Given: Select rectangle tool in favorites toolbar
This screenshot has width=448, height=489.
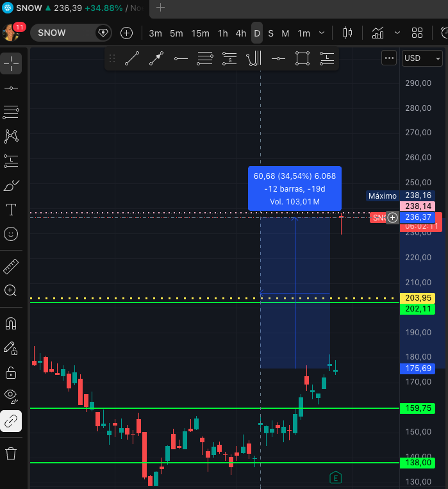Looking at the screenshot, I should coord(303,58).
